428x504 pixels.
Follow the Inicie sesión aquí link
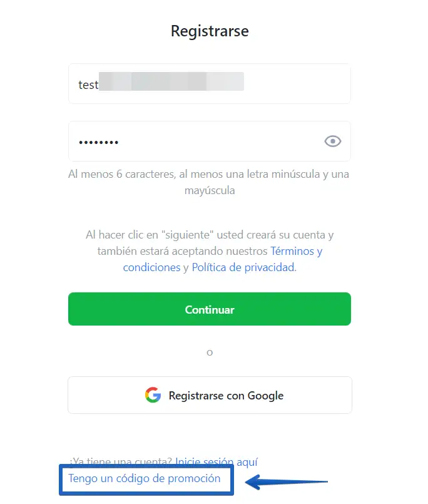(217, 462)
